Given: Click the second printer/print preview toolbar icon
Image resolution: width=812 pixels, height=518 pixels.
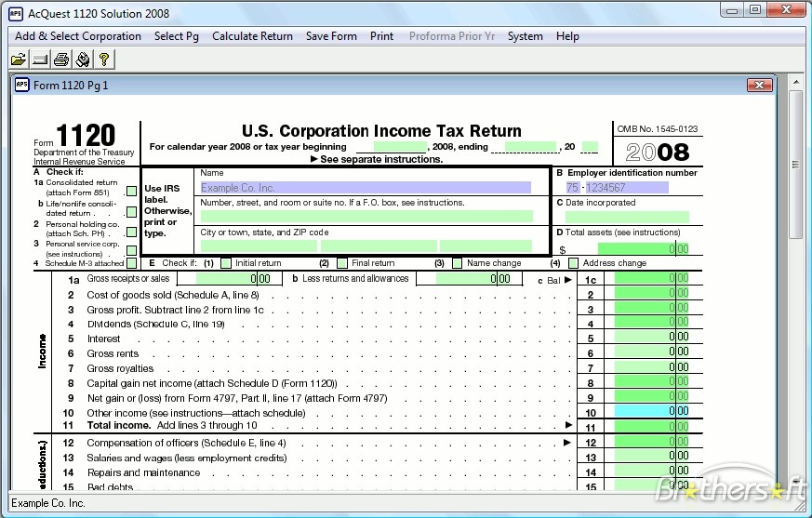Looking at the screenshot, I should coord(83,60).
